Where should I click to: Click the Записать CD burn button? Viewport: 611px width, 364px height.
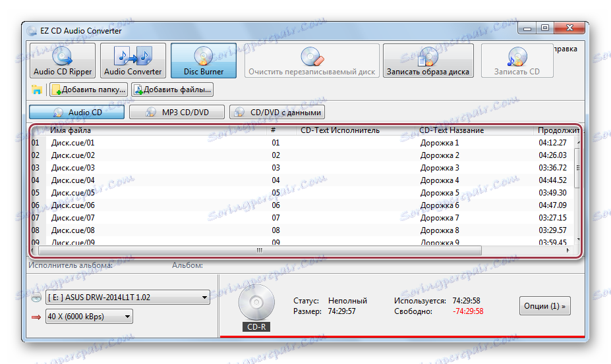[517, 61]
